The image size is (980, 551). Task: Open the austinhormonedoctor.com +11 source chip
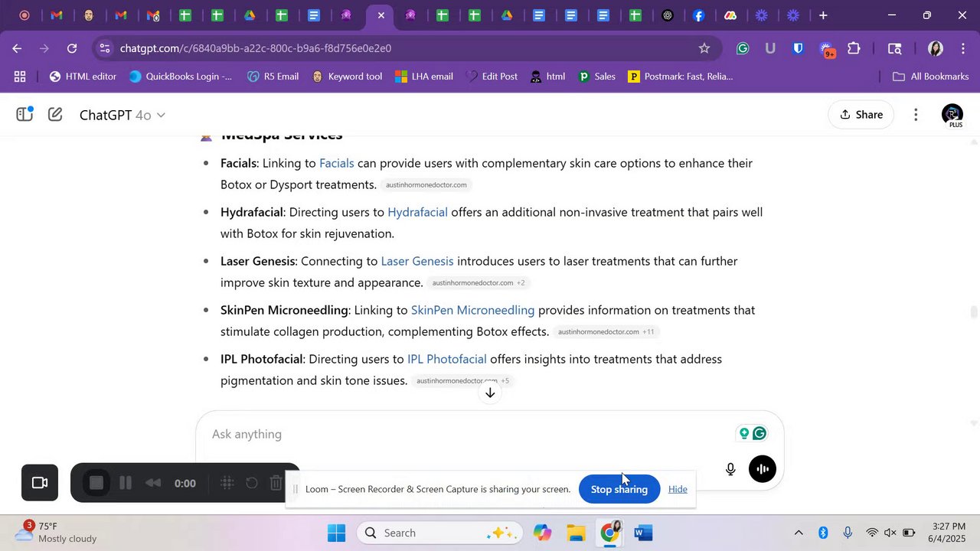coord(606,332)
